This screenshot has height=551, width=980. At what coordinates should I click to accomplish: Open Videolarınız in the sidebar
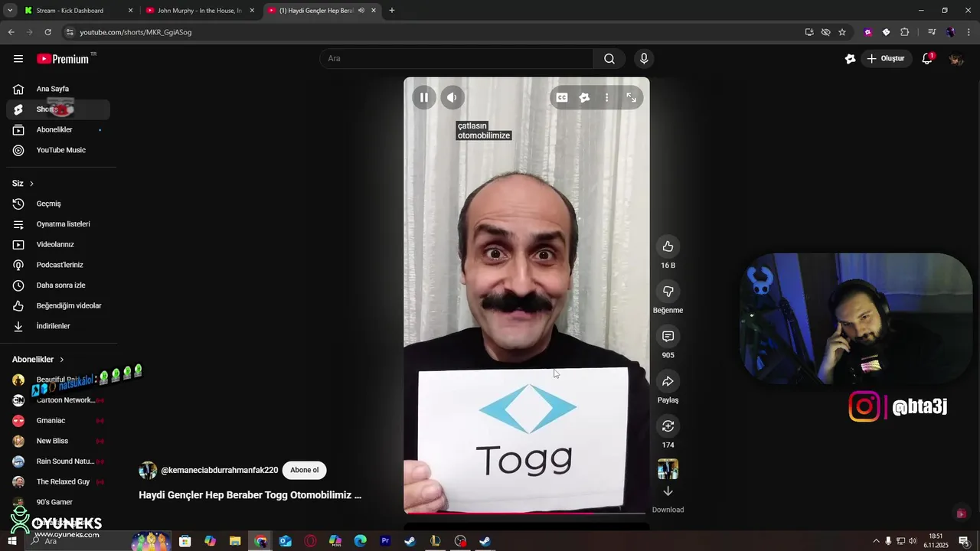coord(58,245)
